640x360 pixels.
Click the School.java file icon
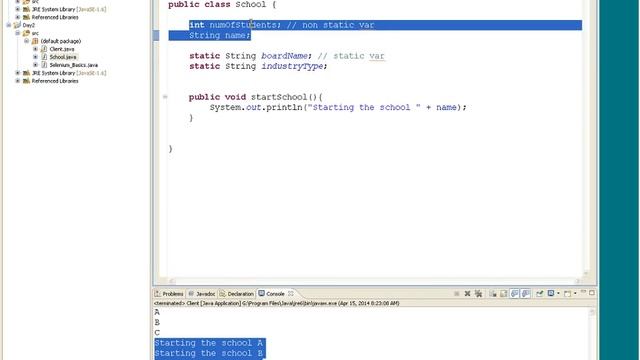coord(44,57)
